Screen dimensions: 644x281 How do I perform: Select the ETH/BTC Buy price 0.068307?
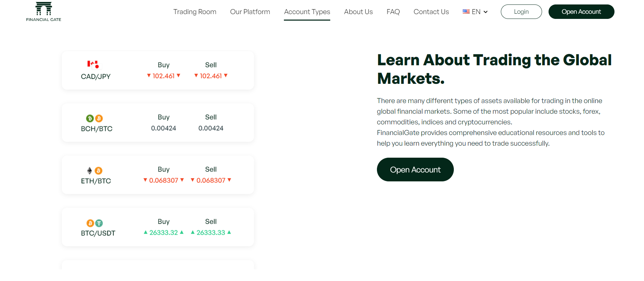click(x=164, y=180)
